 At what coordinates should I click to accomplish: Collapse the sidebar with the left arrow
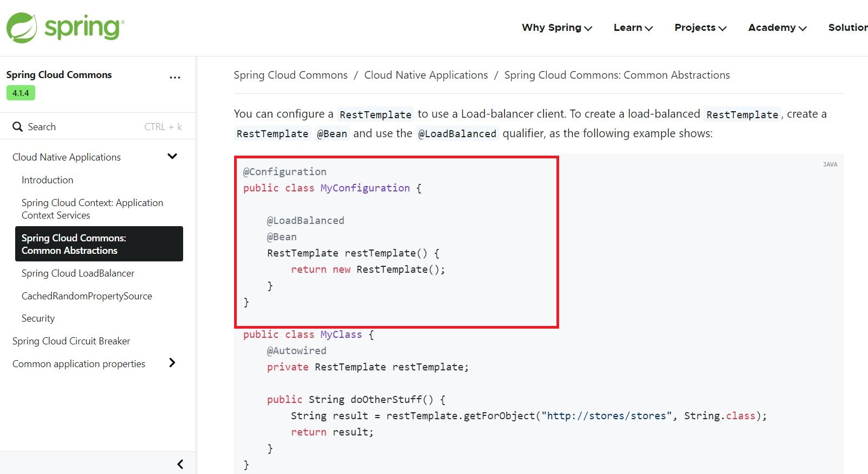click(180, 464)
